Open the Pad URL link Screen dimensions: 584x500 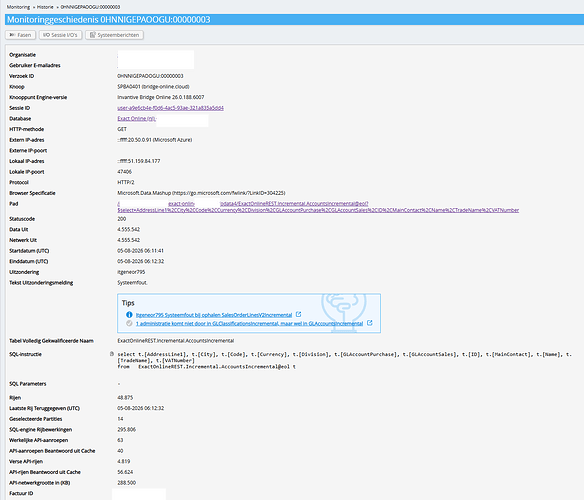318,207
